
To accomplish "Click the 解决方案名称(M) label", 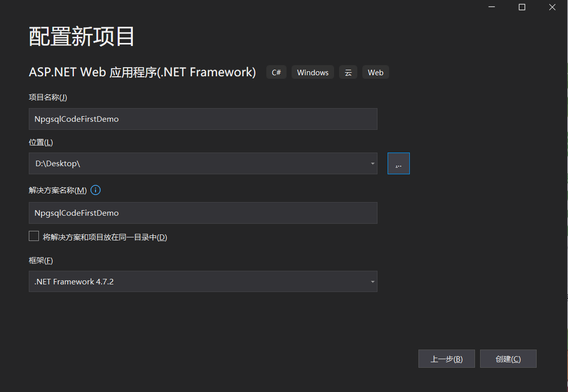I will point(58,190).
